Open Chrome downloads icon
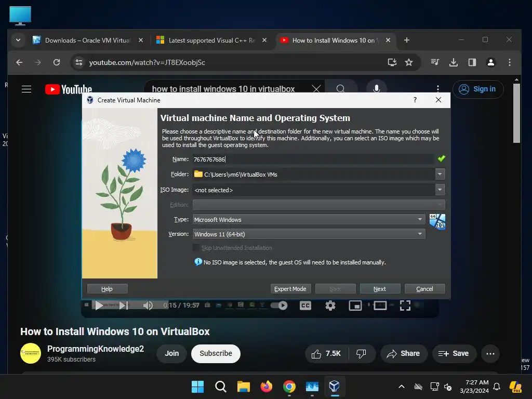532x399 pixels. (x=453, y=62)
